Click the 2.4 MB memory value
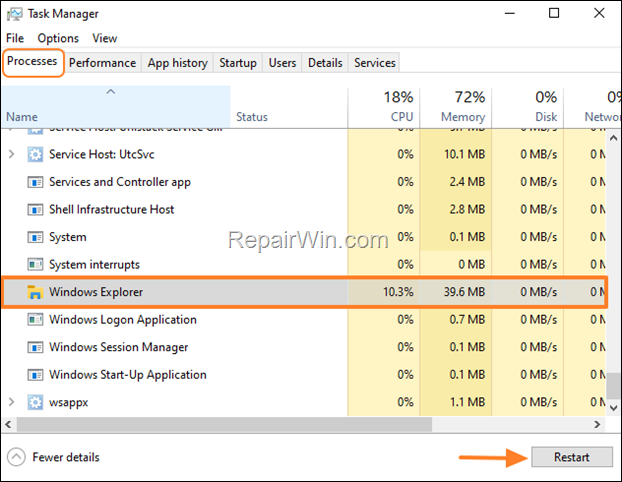The height and width of the screenshot is (482, 622). click(467, 182)
